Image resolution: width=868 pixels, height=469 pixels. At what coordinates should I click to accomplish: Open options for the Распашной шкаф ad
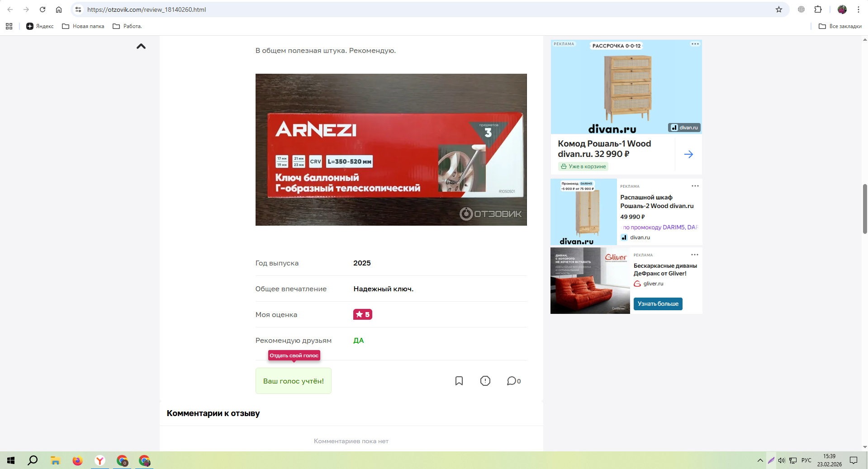(x=695, y=186)
